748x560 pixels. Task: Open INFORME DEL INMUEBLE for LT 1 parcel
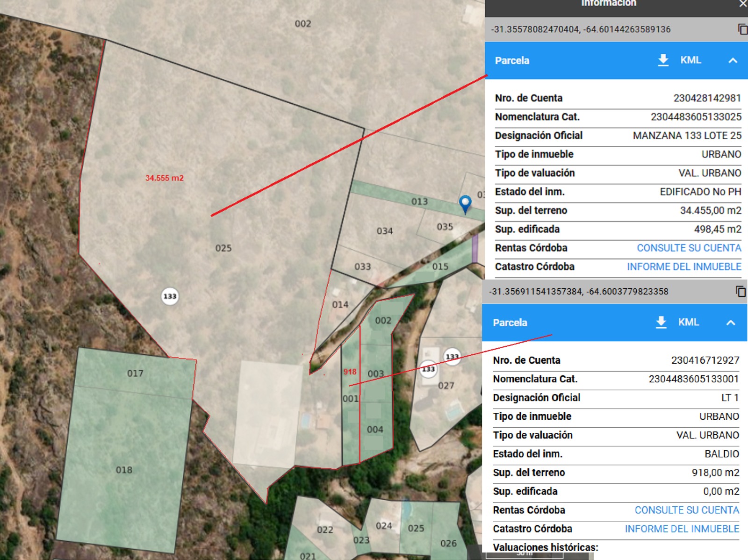click(x=682, y=529)
